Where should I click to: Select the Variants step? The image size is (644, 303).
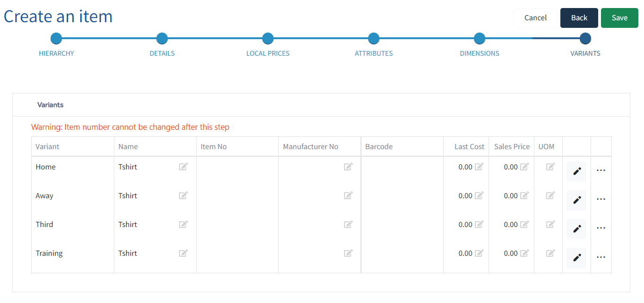coord(585,39)
